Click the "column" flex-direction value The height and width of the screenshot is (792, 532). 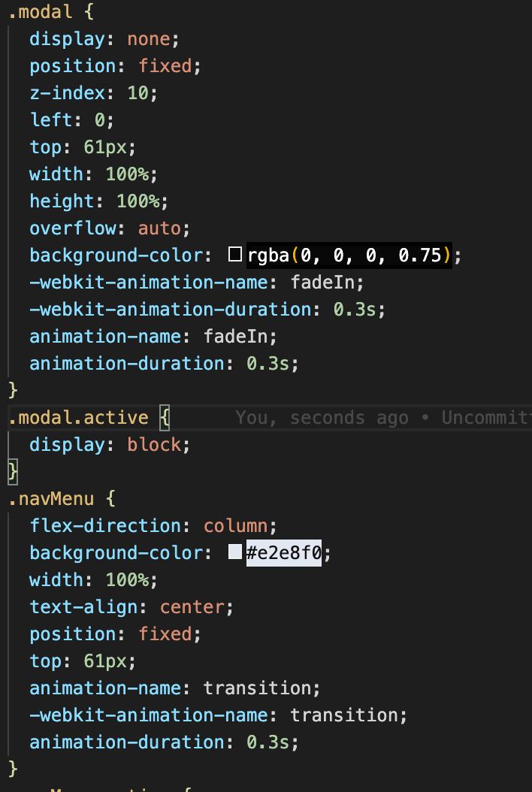pos(235,526)
